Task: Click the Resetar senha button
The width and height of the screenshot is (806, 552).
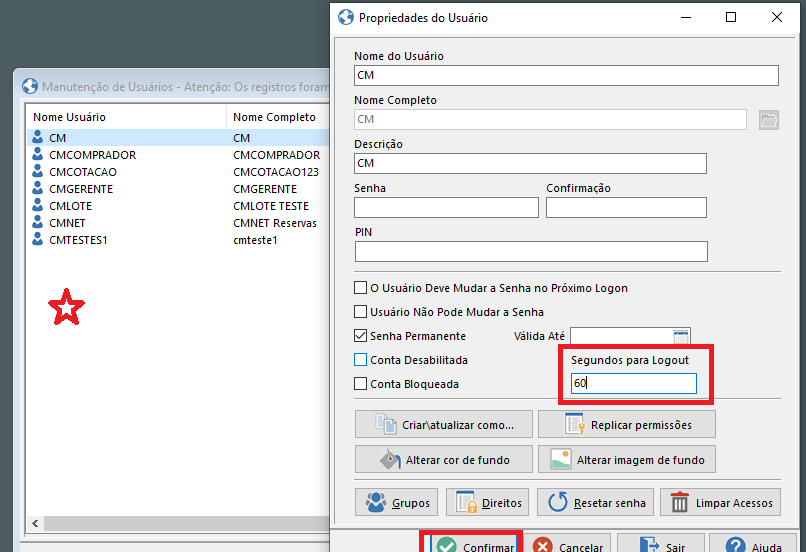Action: pos(595,502)
